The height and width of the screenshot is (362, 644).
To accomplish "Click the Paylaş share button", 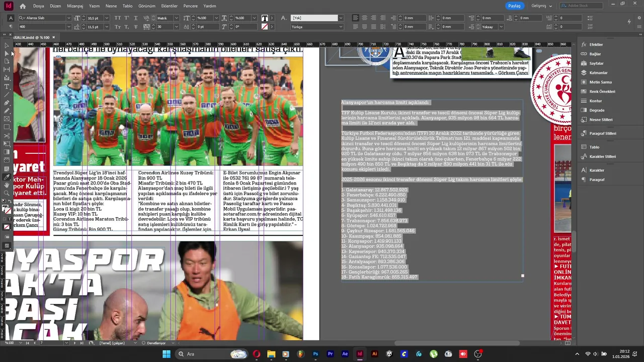I will tap(514, 6).
